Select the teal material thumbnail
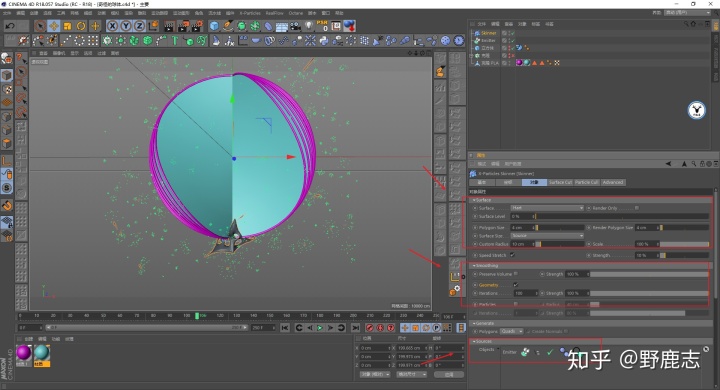The height and width of the screenshot is (390, 720). point(41,354)
